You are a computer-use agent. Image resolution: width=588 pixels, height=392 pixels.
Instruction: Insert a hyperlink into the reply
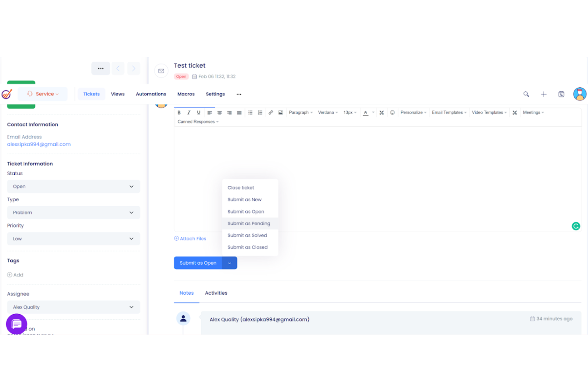click(x=271, y=112)
